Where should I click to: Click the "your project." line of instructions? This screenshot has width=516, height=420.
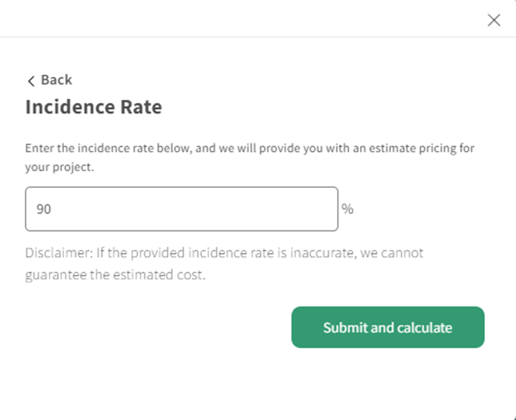[x=59, y=167]
